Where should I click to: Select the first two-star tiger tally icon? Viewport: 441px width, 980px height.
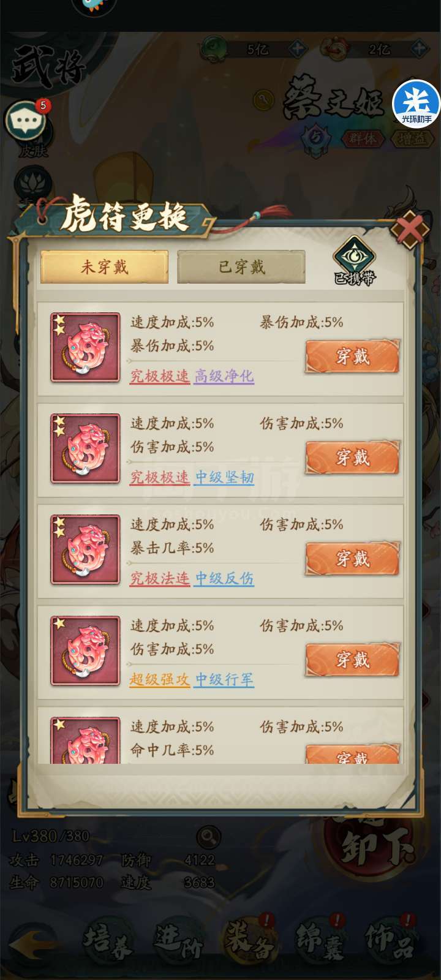(x=85, y=347)
